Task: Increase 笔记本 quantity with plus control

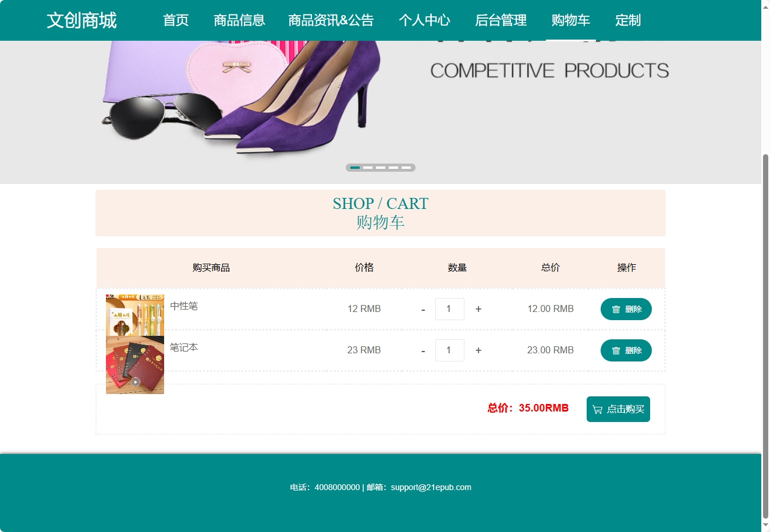Action: point(478,350)
